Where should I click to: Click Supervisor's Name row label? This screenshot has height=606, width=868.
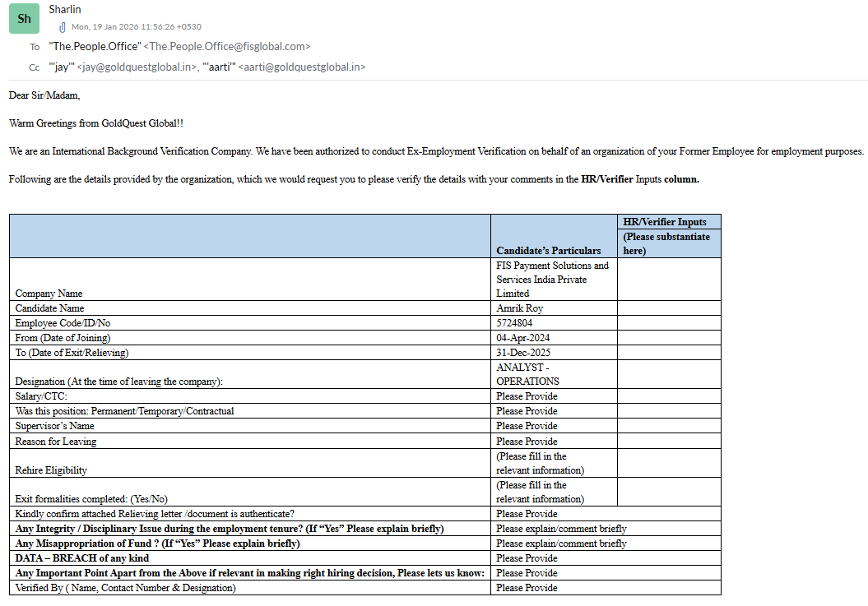coord(55,426)
